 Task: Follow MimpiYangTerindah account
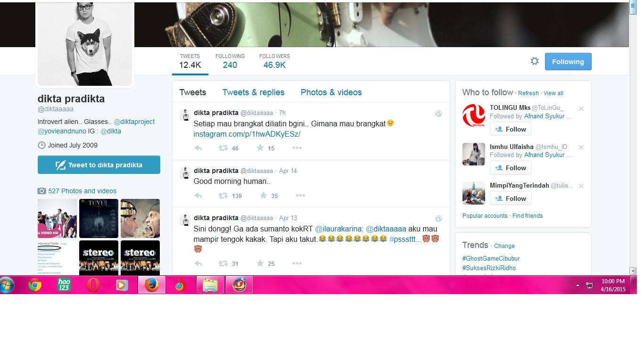[511, 198]
